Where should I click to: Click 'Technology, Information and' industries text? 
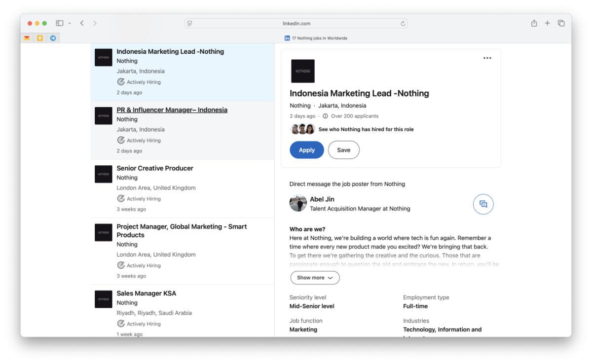coord(443,329)
